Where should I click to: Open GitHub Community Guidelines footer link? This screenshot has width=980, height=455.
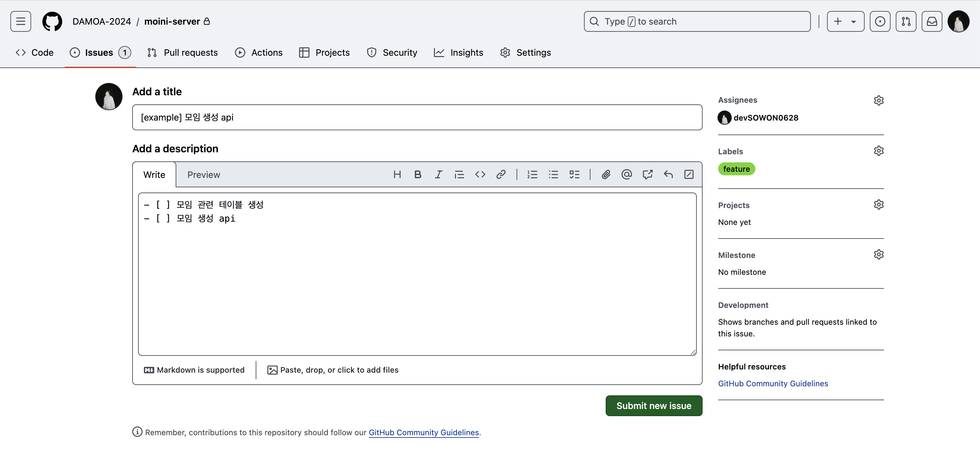pyautogui.click(x=424, y=432)
